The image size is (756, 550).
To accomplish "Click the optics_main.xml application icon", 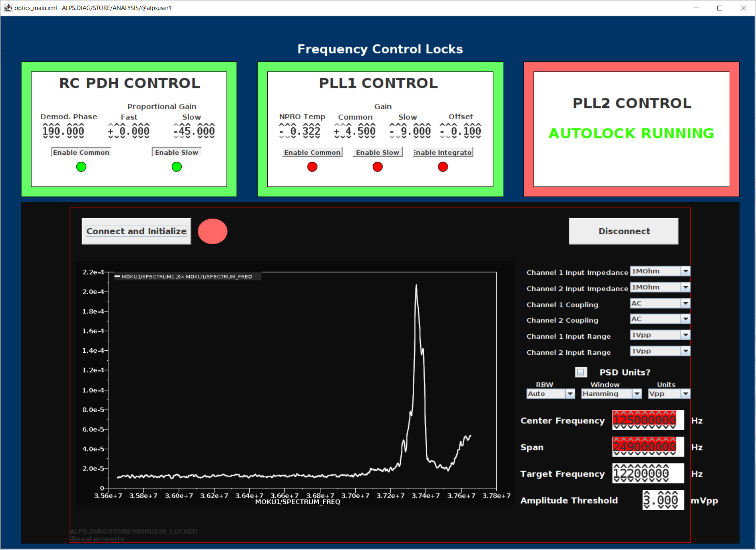I will [x=8, y=8].
